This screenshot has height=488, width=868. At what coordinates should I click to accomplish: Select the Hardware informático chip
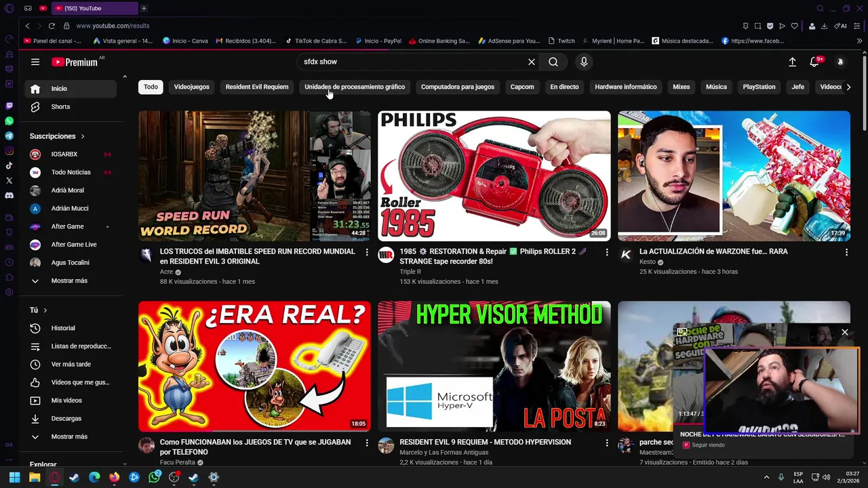tap(626, 87)
